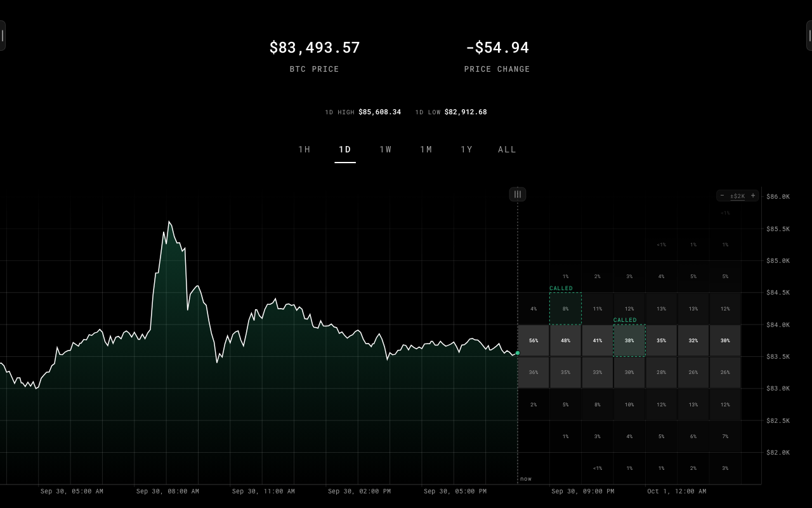Click the Sep 30, 08:00 AM axis label
Viewport: 812px width, 508px height.
coord(167,491)
